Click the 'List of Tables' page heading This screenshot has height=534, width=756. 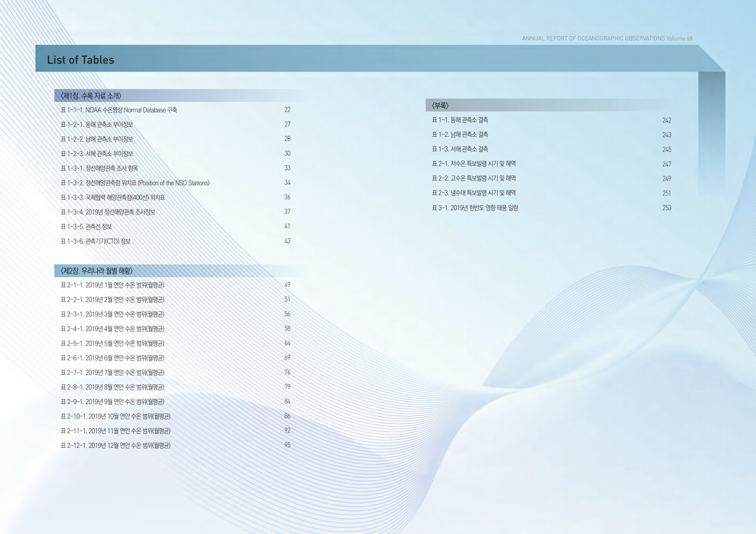click(81, 60)
